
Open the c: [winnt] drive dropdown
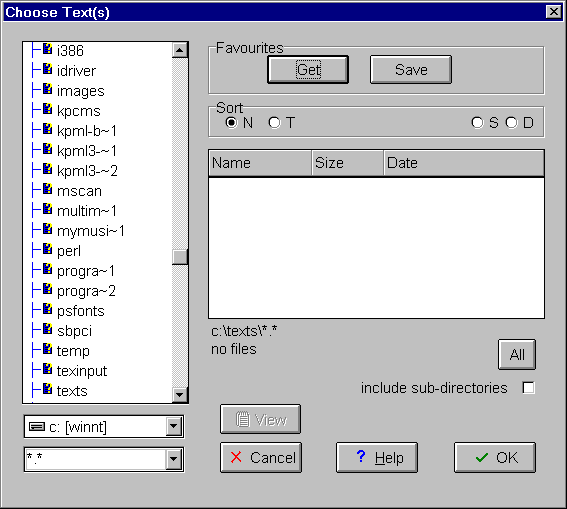pyautogui.click(x=174, y=427)
